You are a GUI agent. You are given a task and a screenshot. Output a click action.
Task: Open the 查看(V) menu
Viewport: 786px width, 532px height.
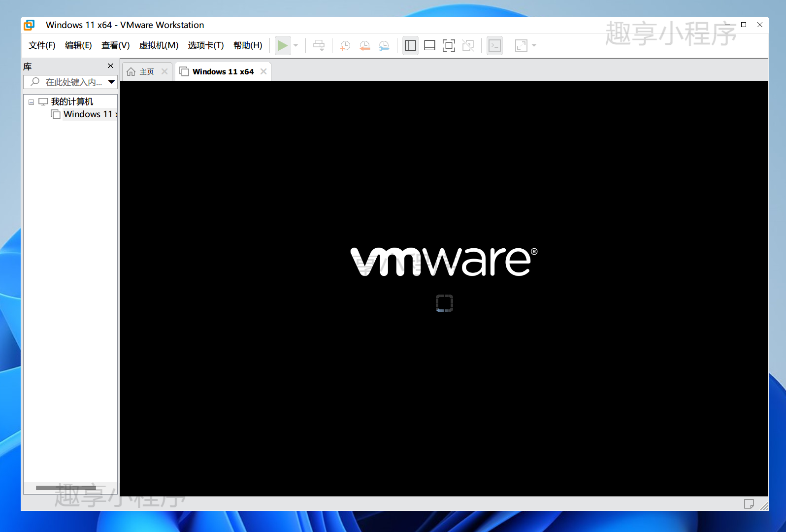point(115,45)
